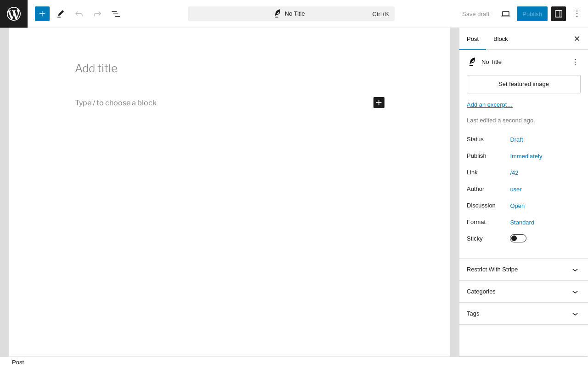The height and width of the screenshot is (368, 588).
Task: Click the laptop preview icon
Action: point(506,14)
